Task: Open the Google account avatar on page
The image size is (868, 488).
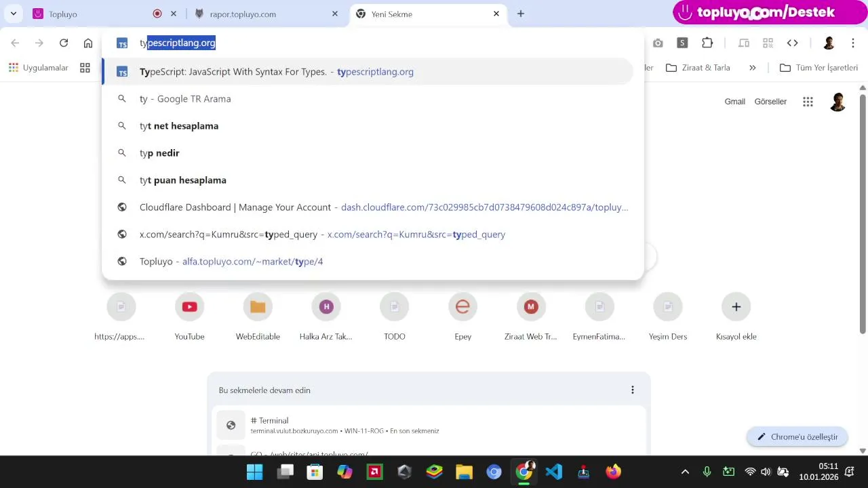Action: coord(838,102)
